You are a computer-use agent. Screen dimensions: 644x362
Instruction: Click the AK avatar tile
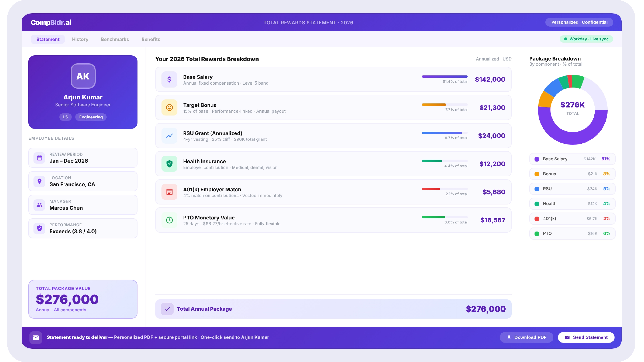[x=83, y=76]
